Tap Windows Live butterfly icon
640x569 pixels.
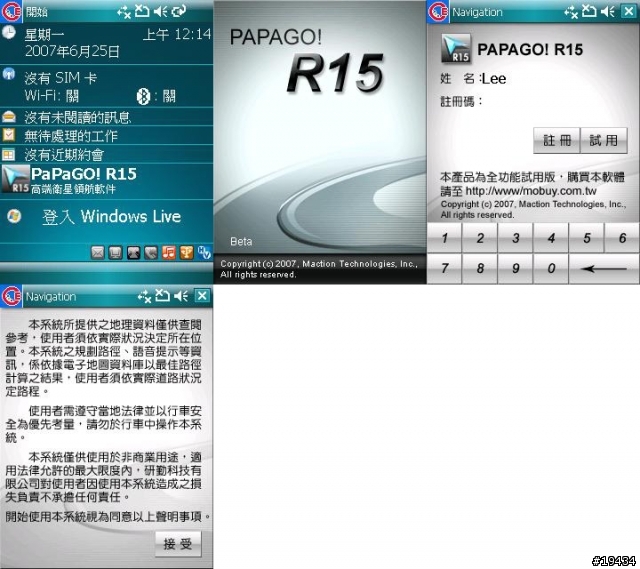14,216
